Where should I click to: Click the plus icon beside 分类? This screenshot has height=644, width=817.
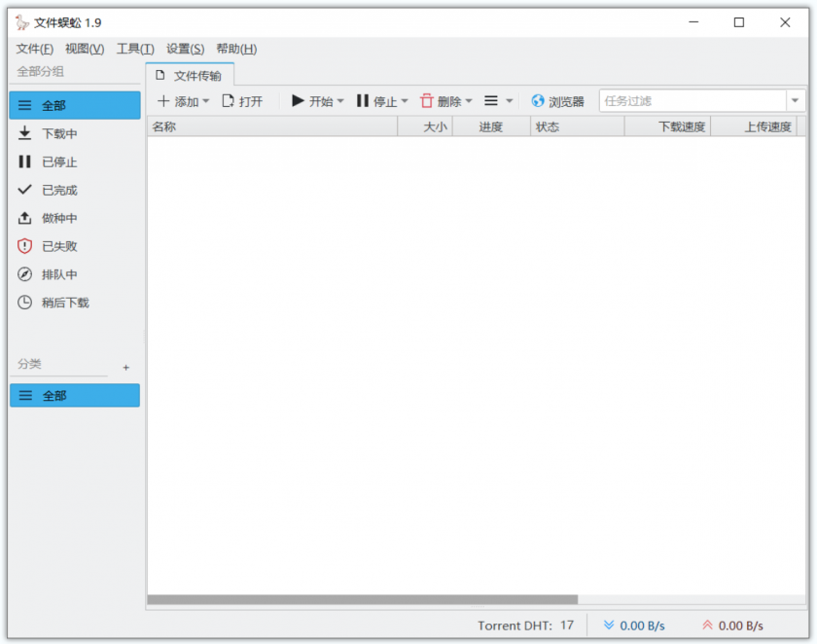coord(125,368)
